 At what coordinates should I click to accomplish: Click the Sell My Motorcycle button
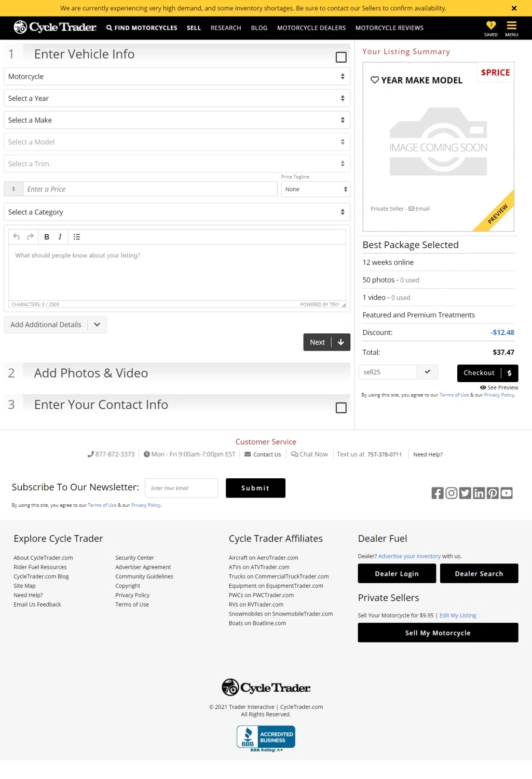pyautogui.click(x=438, y=633)
